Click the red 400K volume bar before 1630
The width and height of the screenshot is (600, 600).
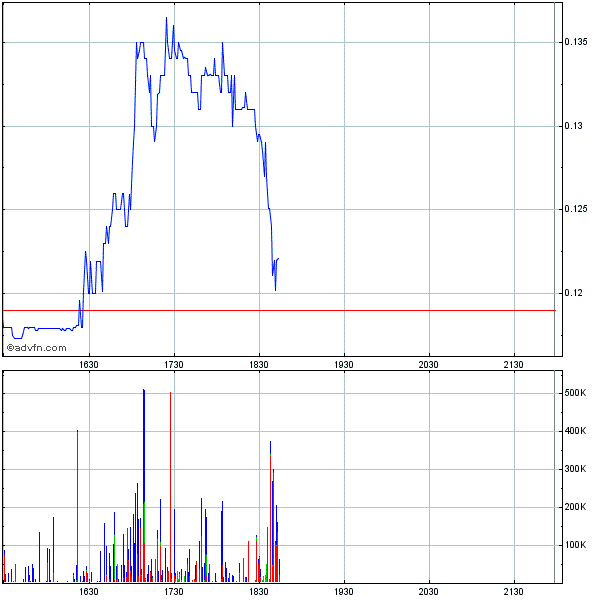click(77, 506)
